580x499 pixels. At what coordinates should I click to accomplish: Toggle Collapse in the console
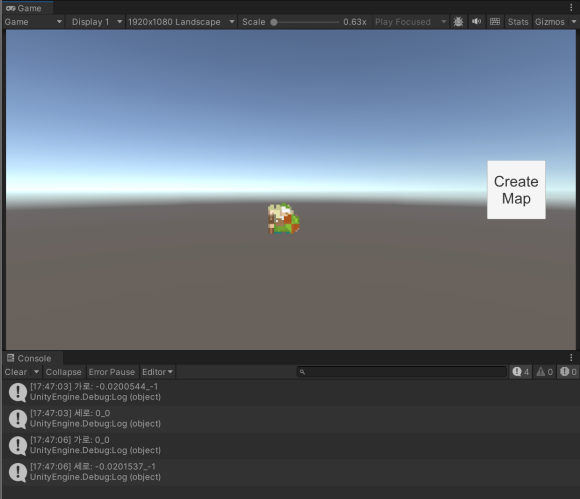coord(63,372)
